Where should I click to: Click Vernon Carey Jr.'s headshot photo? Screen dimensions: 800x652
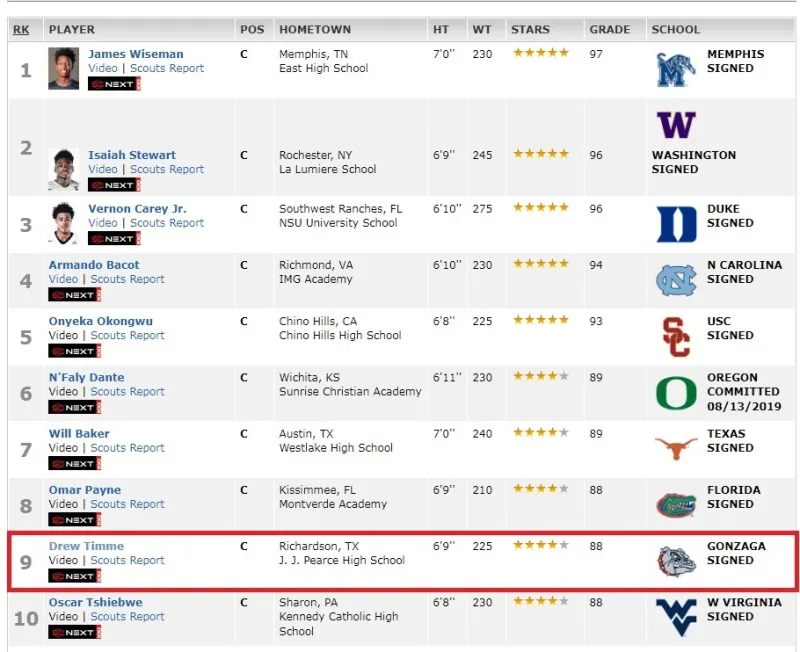click(x=63, y=223)
